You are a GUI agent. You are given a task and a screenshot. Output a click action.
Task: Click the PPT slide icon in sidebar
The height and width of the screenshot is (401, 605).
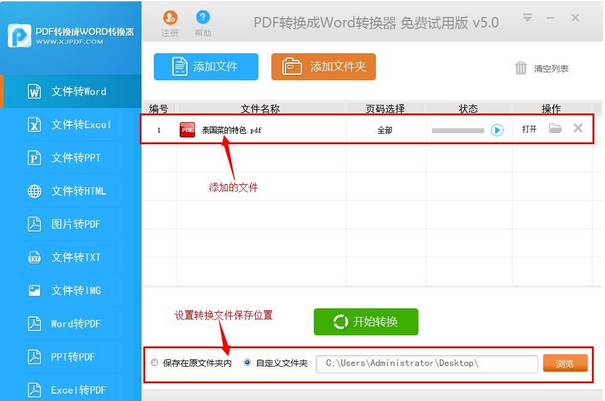(x=34, y=158)
